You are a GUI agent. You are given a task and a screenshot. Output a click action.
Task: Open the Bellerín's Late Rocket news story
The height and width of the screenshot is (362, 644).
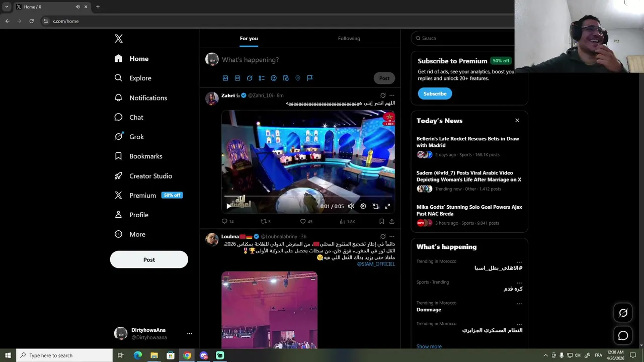[469, 146]
